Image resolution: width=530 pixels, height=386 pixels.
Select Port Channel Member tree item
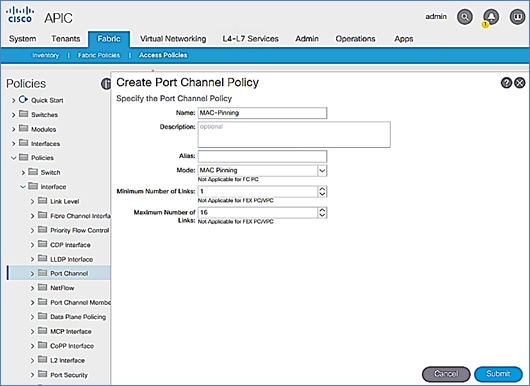point(80,303)
